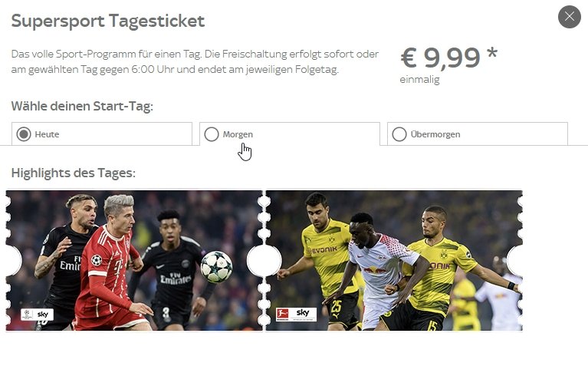
Task: Click the Morgen label text
Action: click(x=238, y=134)
